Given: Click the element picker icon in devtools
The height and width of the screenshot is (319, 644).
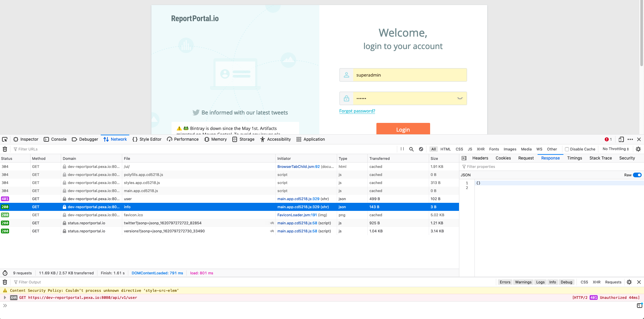Looking at the screenshot, I should (x=5, y=139).
